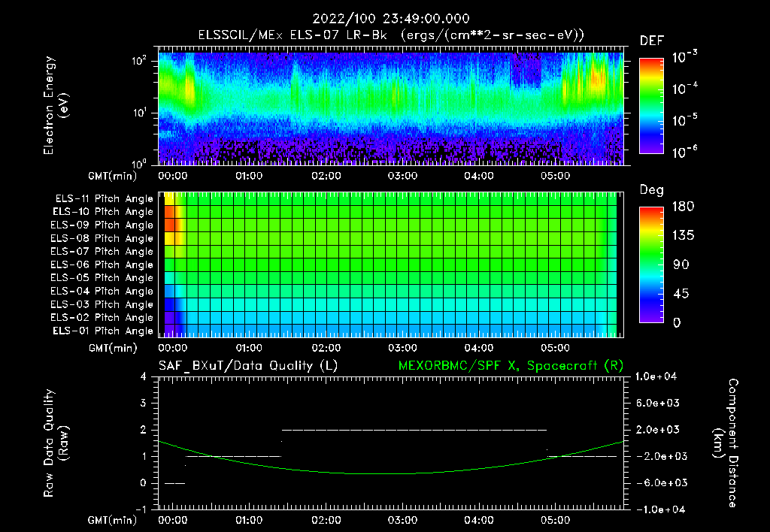
Task: Click the ELS-10 Pitch Angle label
Action: coord(102,212)
